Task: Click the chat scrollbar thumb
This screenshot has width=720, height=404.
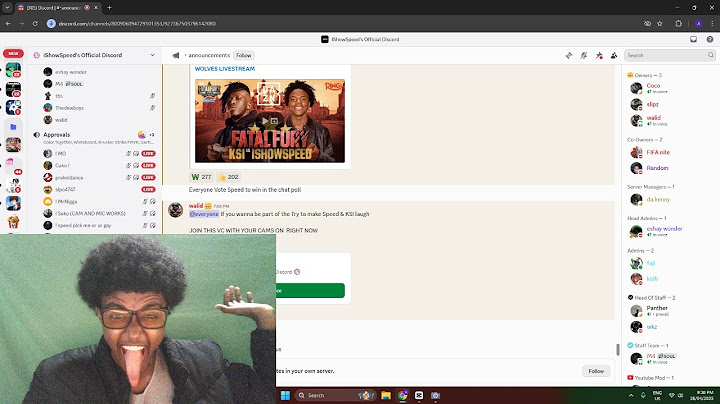Action: click(618, 349)
